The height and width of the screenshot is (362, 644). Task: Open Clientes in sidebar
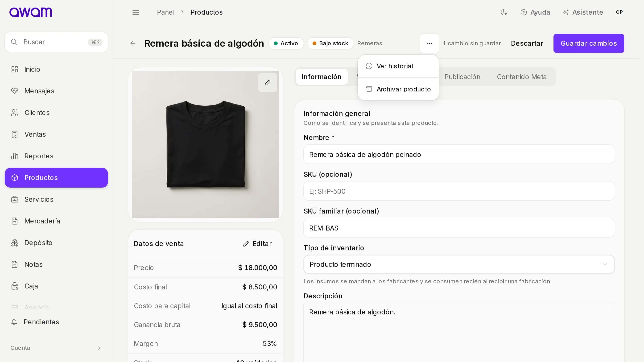coord(56,113)
